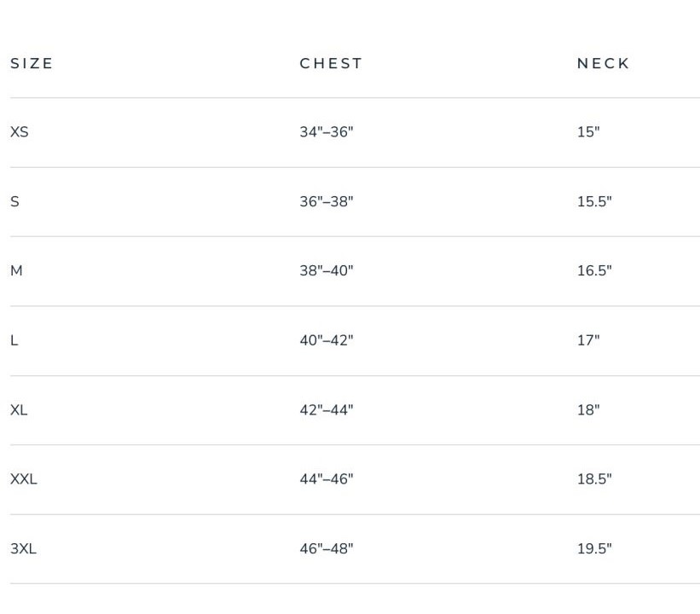Click the 16.5" neck measurement

(x=594, y=271)
